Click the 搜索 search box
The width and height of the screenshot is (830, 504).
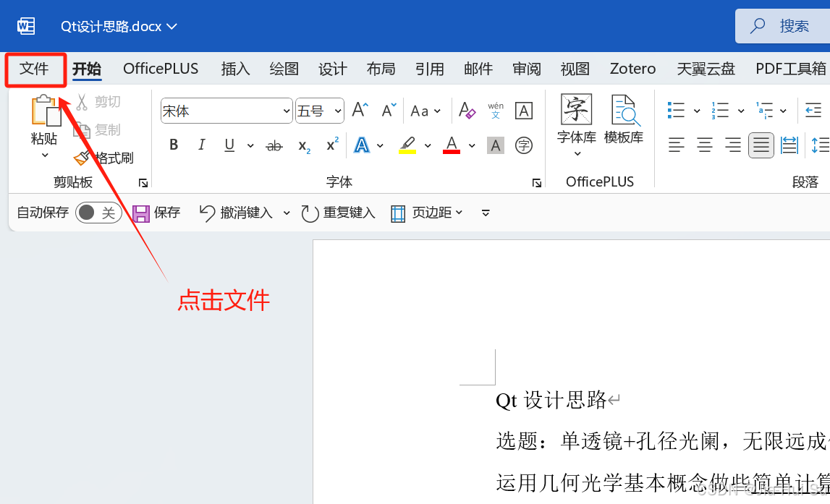pyautogui.click(x=782, y=26)
